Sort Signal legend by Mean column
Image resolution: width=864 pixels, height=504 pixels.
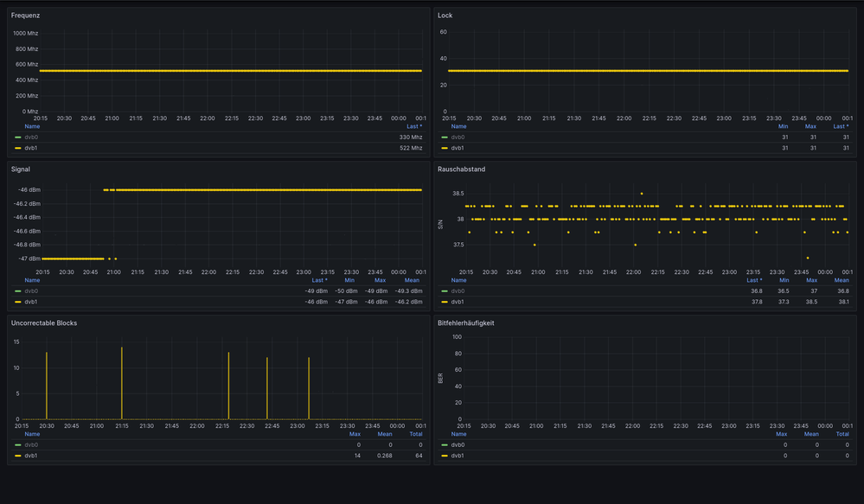pos(412,280)
